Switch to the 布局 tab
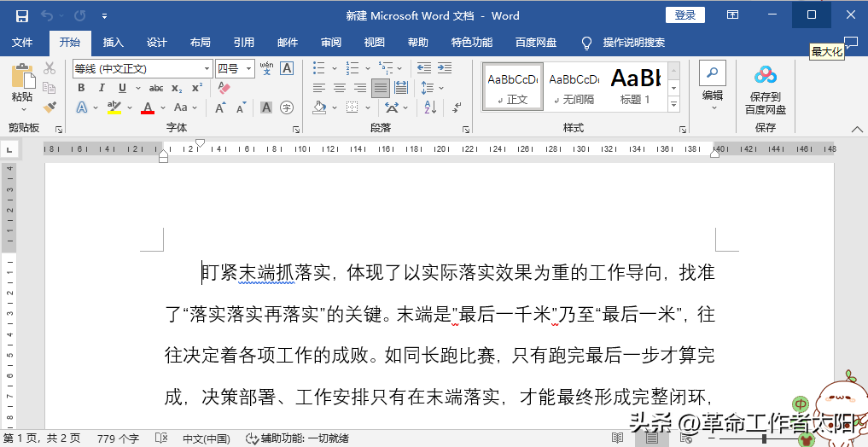Image resolution: width=868 pixels, height=447 pixels. pyautogui.click(x=201, y=43)
